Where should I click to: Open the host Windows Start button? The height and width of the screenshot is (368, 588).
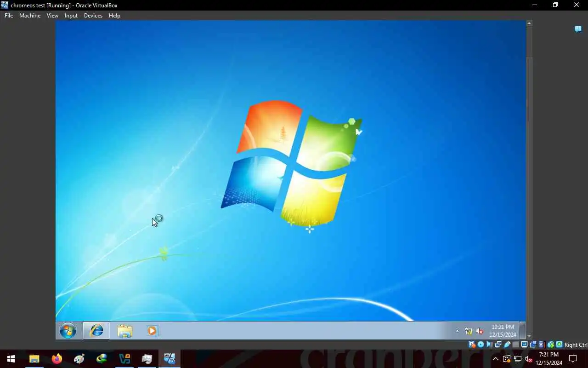tap(11, 359)
